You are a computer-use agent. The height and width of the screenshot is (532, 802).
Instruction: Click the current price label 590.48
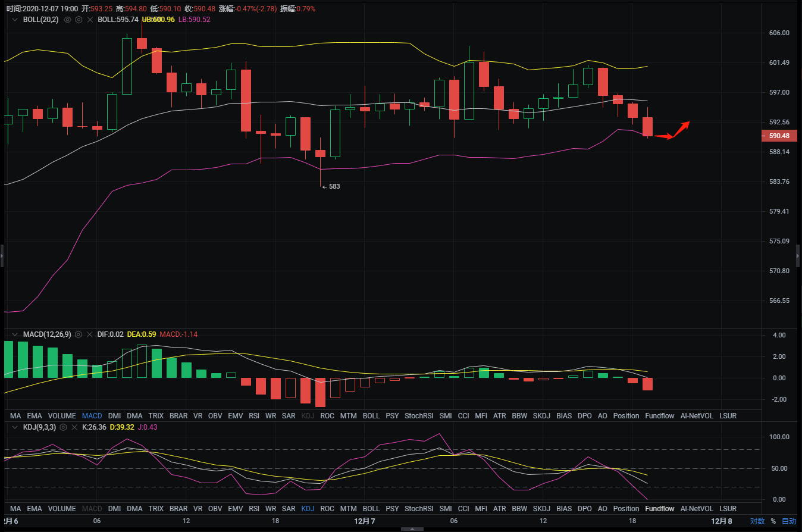(x=779, y=136)
